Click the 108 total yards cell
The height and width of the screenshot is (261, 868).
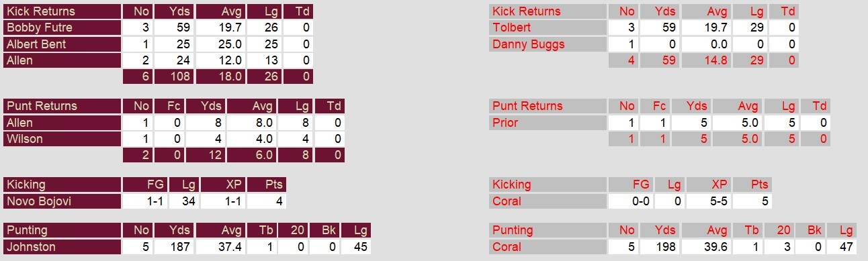(174, 76)
